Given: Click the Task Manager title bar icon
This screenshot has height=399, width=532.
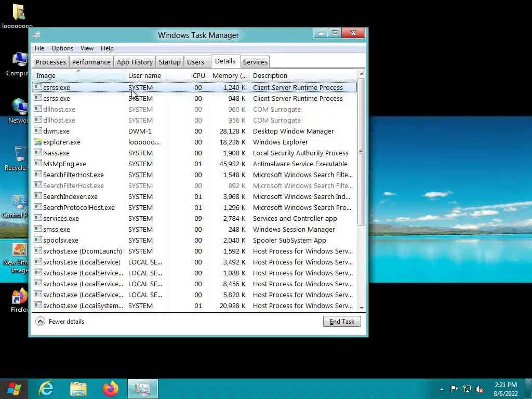Looking at the screenshot, I should tap(37, 35).
